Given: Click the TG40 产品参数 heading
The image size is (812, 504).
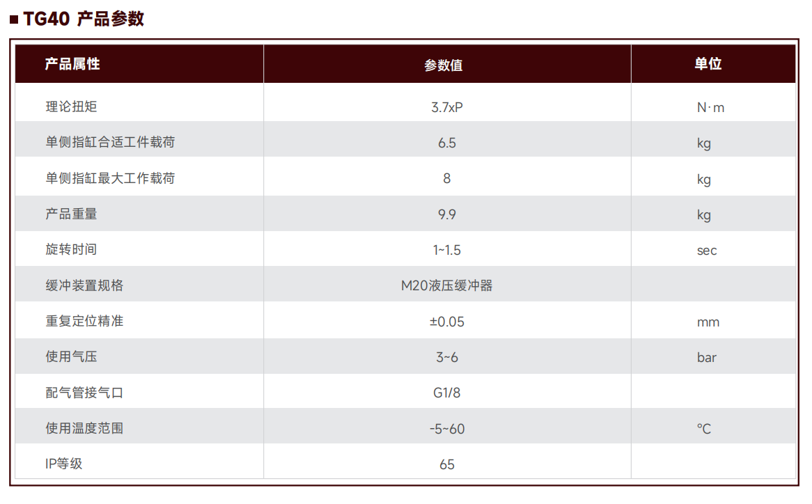Looking at the screenshot, I should tap(84, 19).
